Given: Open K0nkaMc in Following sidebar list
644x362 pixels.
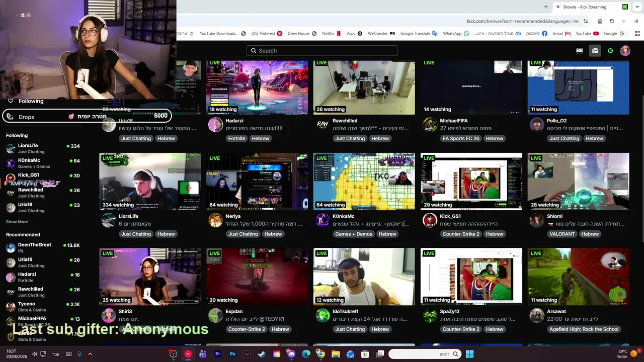Looking at the screenshot, I should 43,163.
